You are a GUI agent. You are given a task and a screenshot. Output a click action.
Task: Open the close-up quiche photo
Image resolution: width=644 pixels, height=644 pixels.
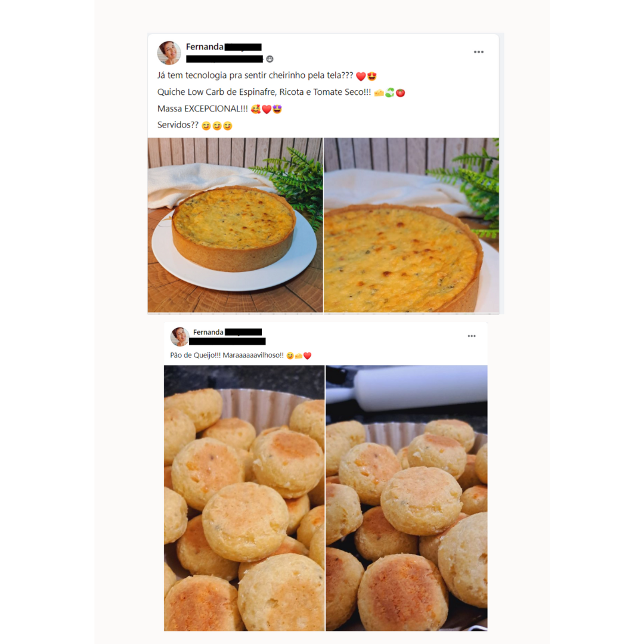point(411,225)
